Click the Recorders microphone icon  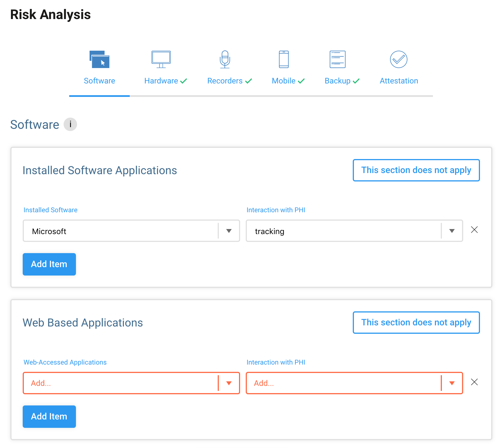click(225, 59)
